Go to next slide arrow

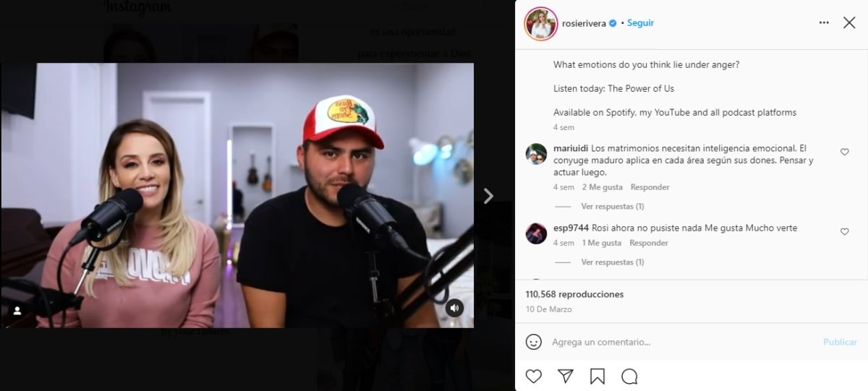click(x=488, y=196)
